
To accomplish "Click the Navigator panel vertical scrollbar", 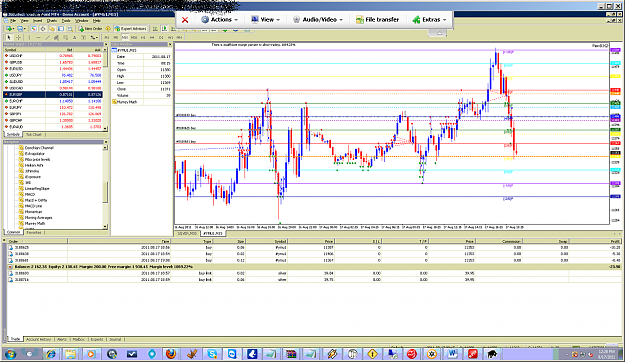I will pyautogui.click(x=105, y=187).
